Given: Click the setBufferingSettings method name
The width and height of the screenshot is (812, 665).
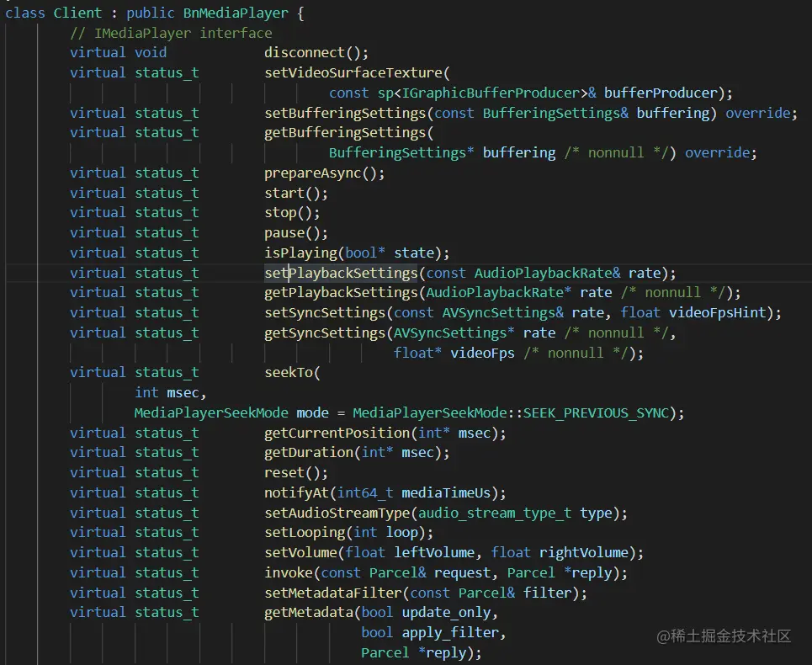Looking at the screenshot, I should point(345,114).
